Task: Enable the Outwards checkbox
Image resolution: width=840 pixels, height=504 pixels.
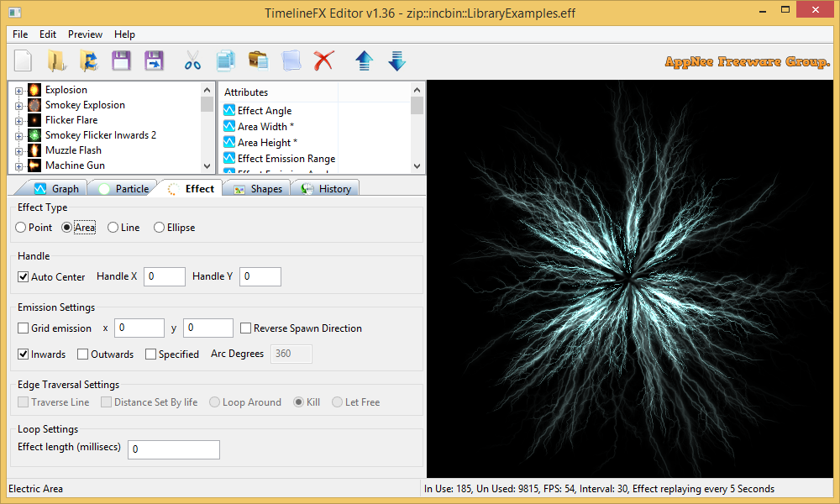Action: [x=82, y=354]
